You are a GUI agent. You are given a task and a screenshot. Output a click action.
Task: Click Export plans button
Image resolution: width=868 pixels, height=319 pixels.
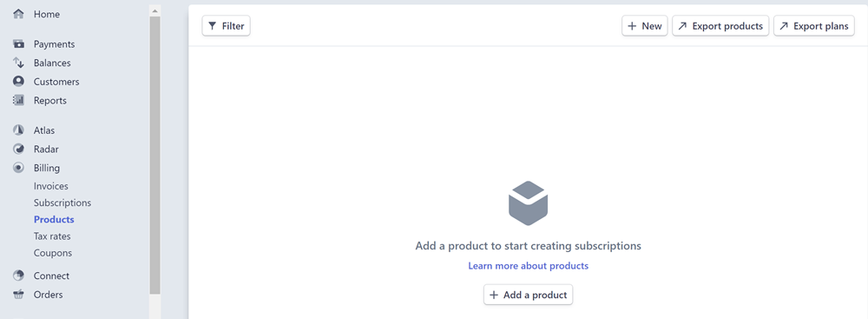tap(814, 26)
